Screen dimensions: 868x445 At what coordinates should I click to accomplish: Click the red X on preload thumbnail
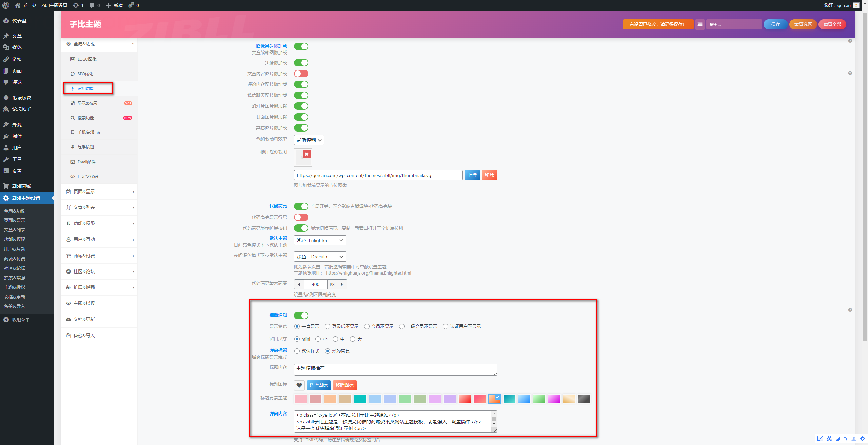(x=307, y=154)
